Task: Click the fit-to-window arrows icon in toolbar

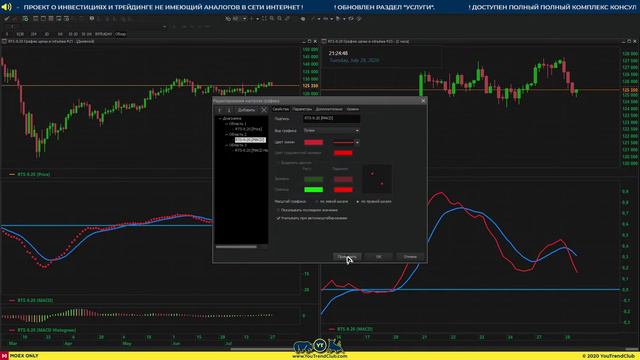Action: coord(264,19)
